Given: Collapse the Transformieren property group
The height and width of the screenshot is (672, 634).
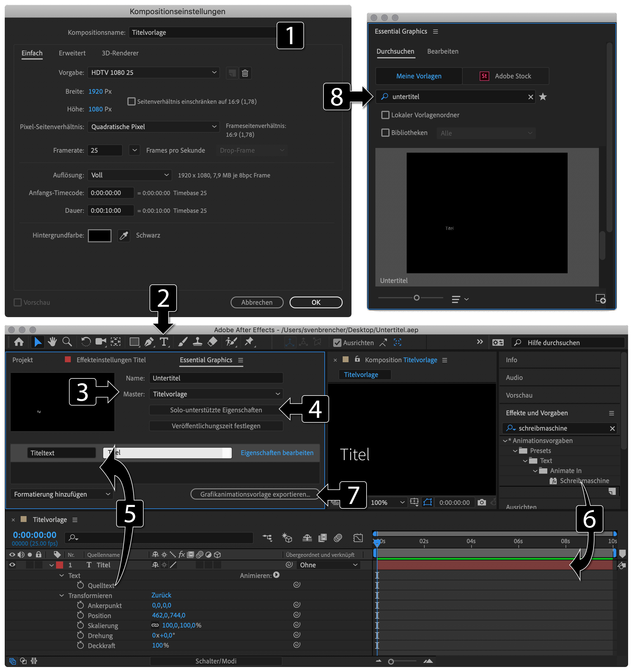Looking at the screenshot, I should point(62,595).
